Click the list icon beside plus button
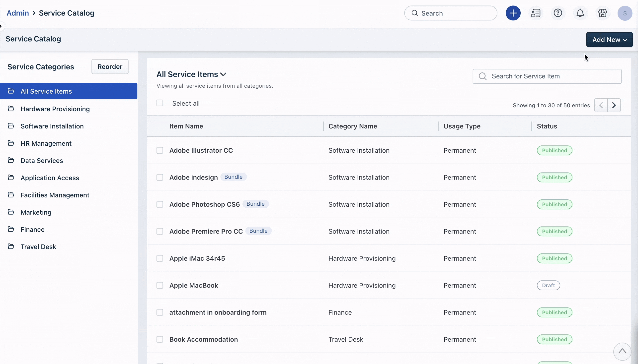The width and height of the screenshot is (638, 364). pos(535,13)
